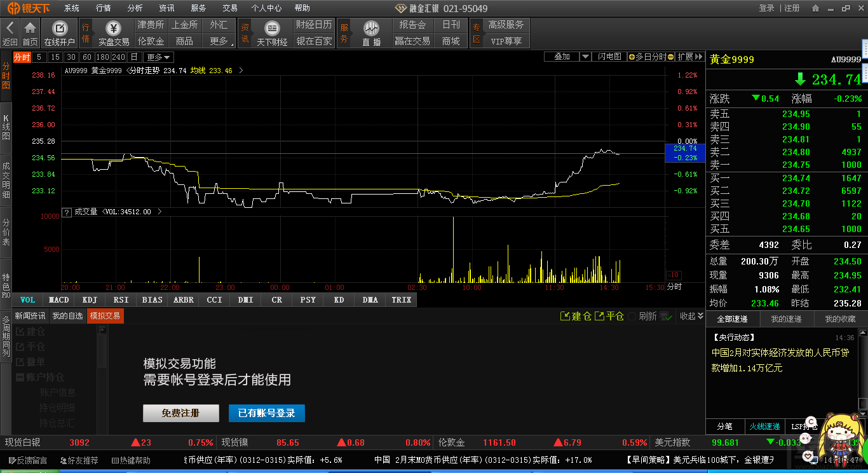This screenshot has width=868, height=473.
Task: Click the minus icon beside 多日分时
Action: click(x=670, y=57)
